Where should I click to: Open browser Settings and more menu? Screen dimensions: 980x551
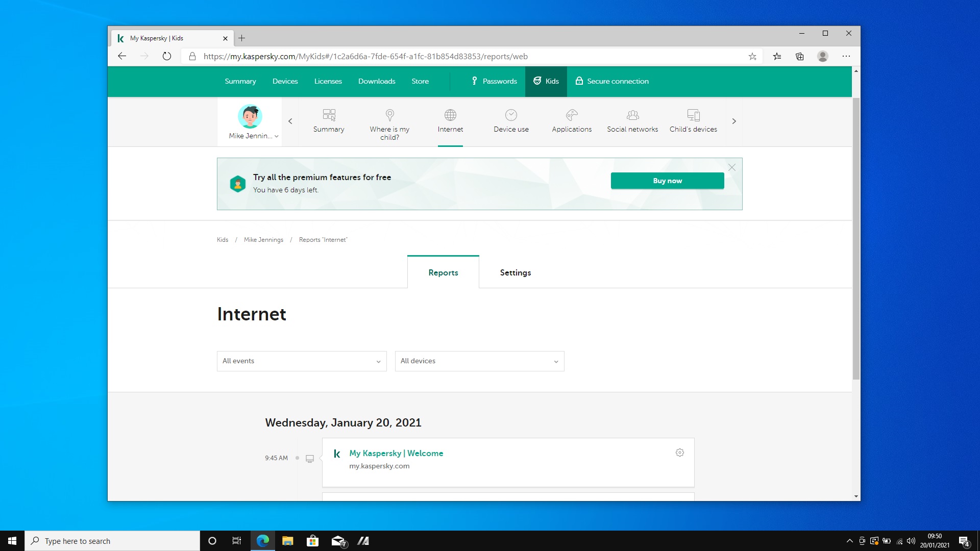point(846,56)
